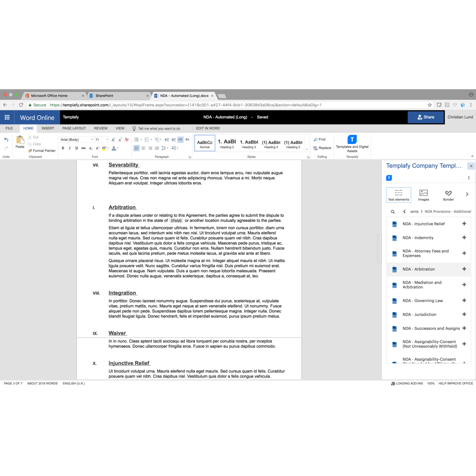Open the Format Painter tool
Viewport: 476px width, 476px height.
pos(41,151)
